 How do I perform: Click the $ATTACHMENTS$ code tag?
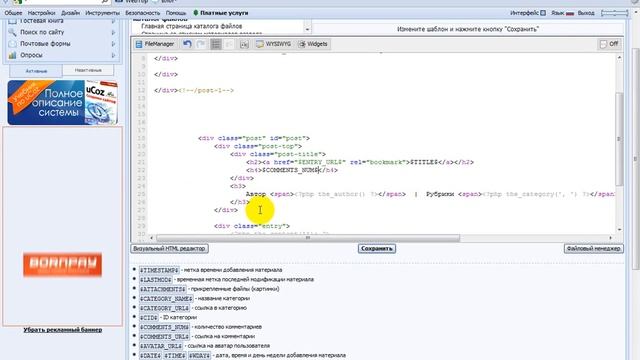pos(162,289)
